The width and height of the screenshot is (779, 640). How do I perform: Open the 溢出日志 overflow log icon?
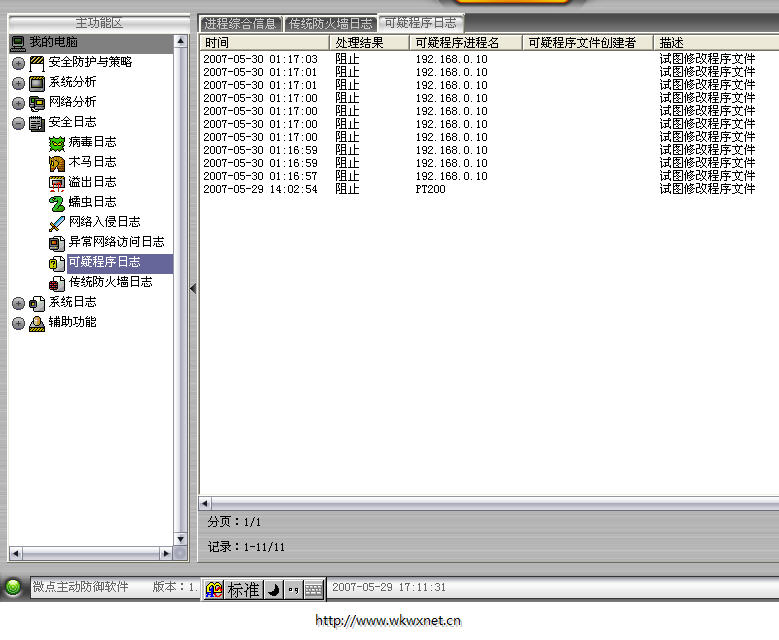pos(57,182)
